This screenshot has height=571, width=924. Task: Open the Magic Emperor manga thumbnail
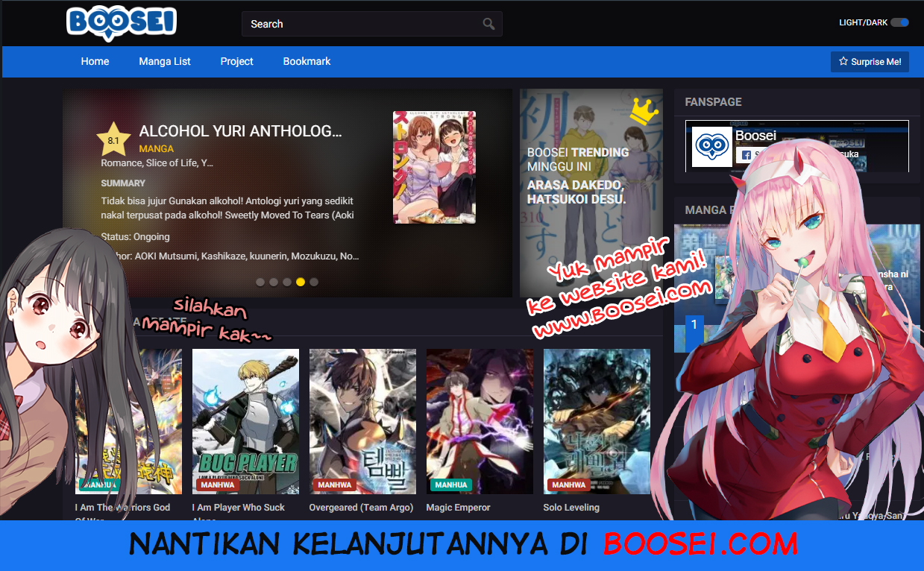[480, 421]
